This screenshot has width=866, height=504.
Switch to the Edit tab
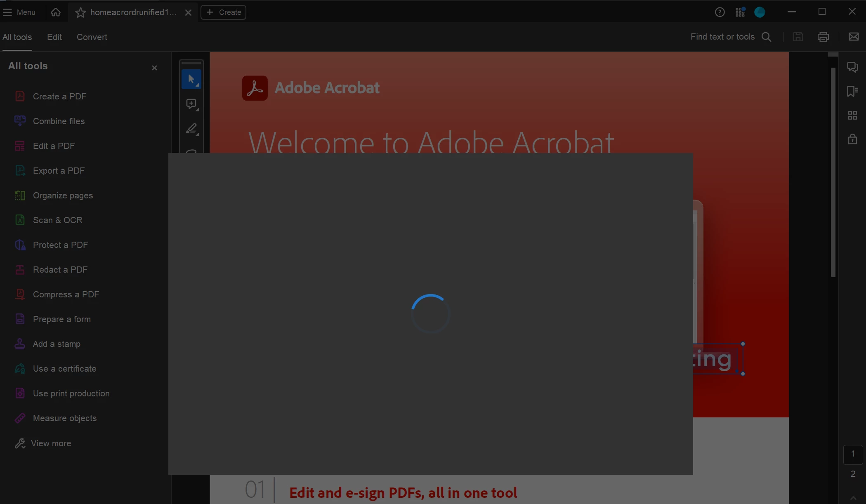click(54, 37)
